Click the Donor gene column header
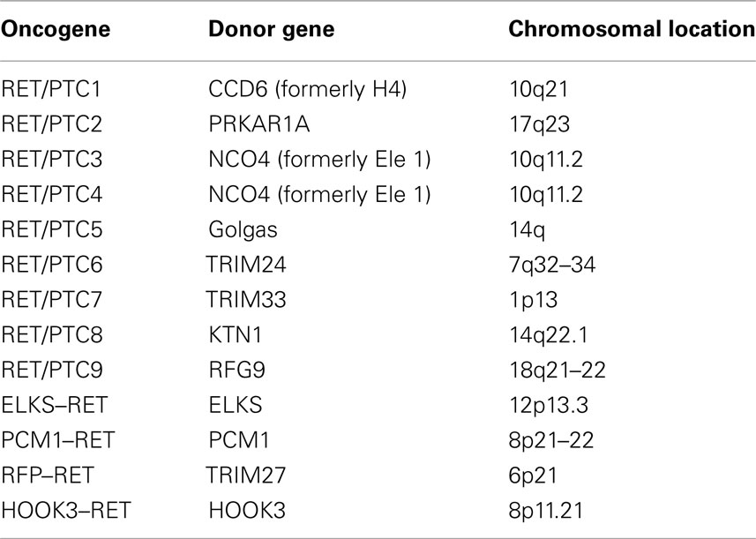 [x=272, y=29]
